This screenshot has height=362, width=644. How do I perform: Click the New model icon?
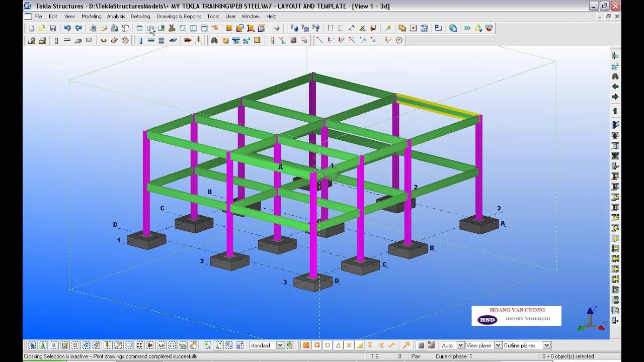coord(32,28)
